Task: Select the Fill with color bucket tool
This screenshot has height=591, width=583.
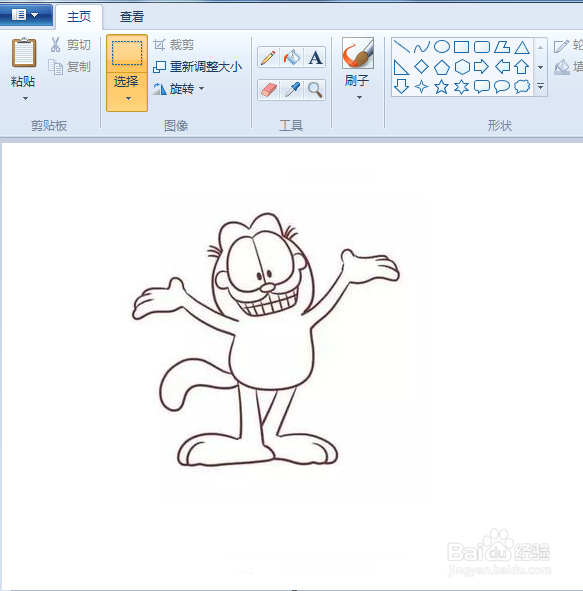Action: pyautogui.click(x=291, y=57)
